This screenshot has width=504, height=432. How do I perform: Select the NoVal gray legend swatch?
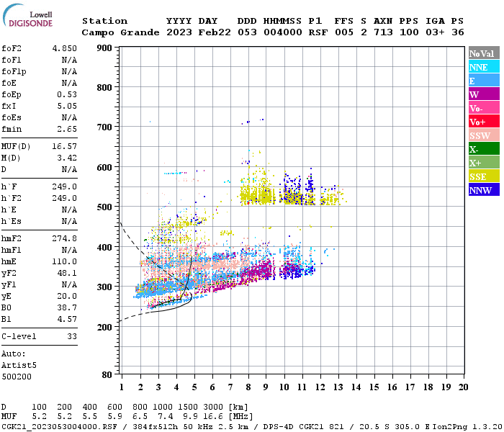click(484, 53)
